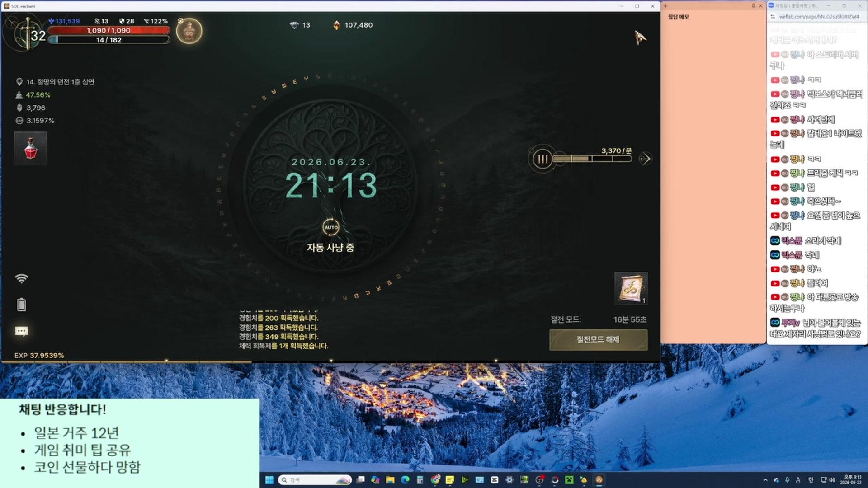Image resolution: width=868 pixels, height=488 pixels.
Task: Click the character level 32 sword emblem
Action: pos(26,33)
